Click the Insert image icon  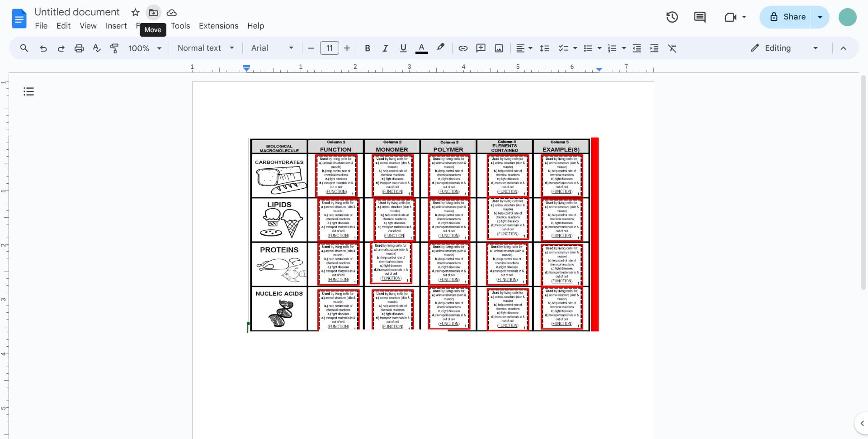[x=499, y=48]
